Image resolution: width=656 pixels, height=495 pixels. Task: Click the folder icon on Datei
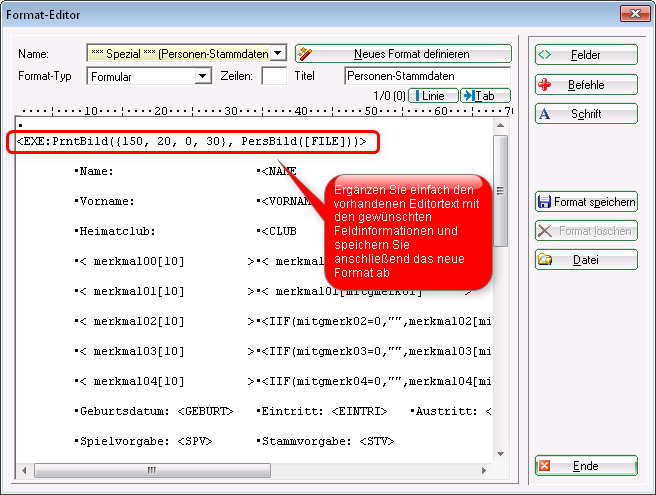pos(545,260)
